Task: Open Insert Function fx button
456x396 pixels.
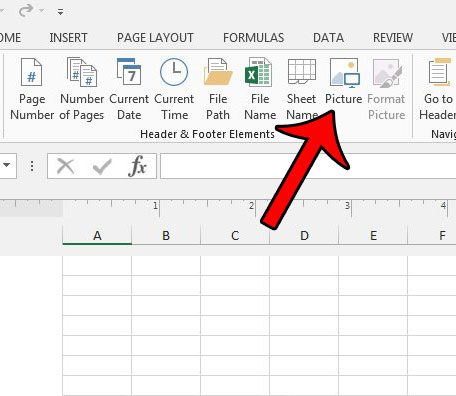Action: [x=137, y=166]
